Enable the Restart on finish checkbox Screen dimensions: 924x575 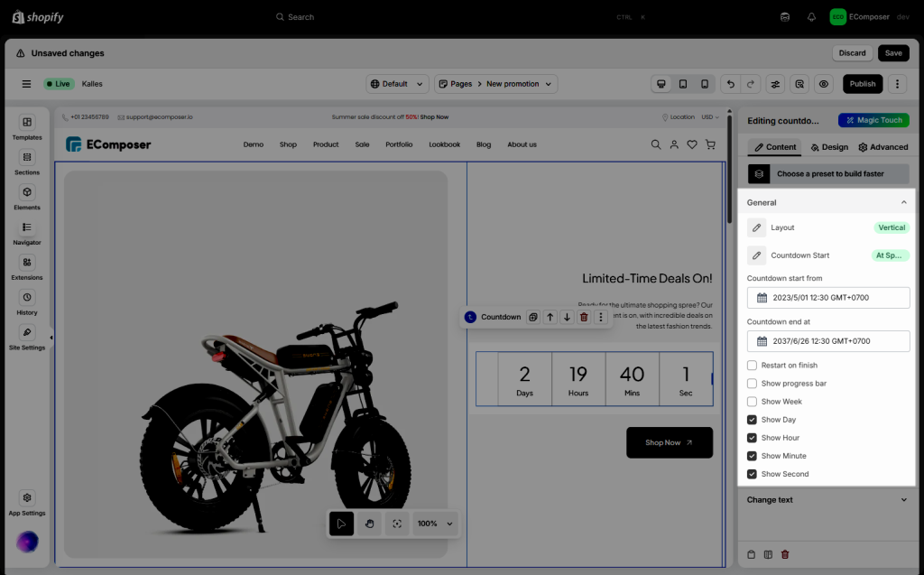[x=753, y=366]
